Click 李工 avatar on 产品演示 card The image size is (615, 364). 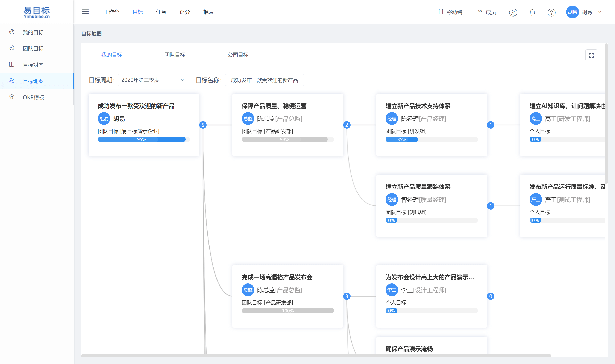[x=392, y=290]
